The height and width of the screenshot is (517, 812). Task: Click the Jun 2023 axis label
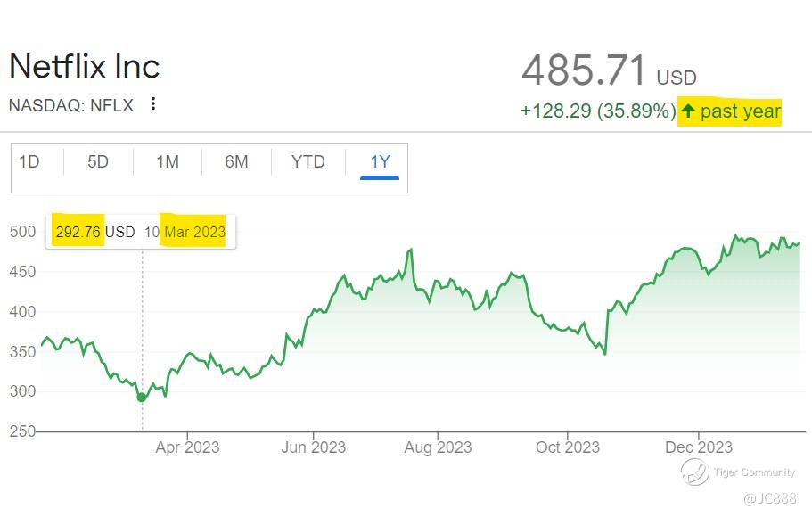[314, 447]
